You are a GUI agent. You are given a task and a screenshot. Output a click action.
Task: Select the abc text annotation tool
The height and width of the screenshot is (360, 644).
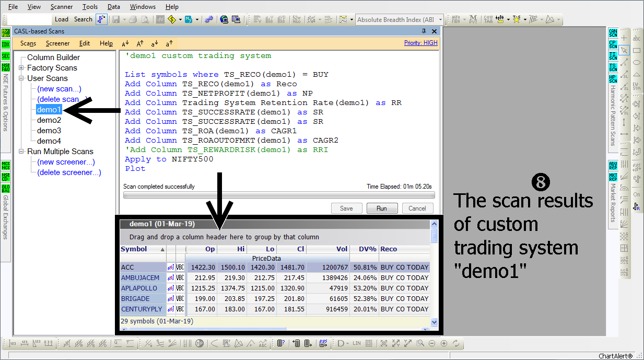pos(637,38)
